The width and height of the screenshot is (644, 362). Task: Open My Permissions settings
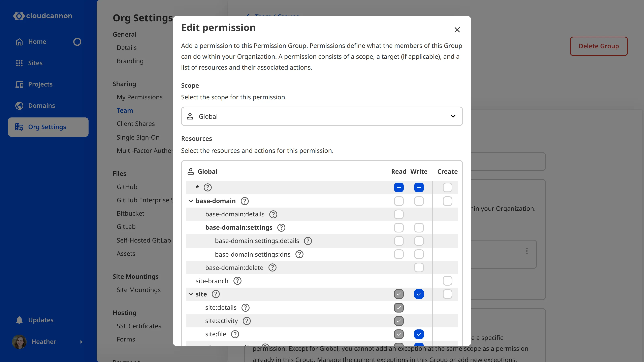139,97
